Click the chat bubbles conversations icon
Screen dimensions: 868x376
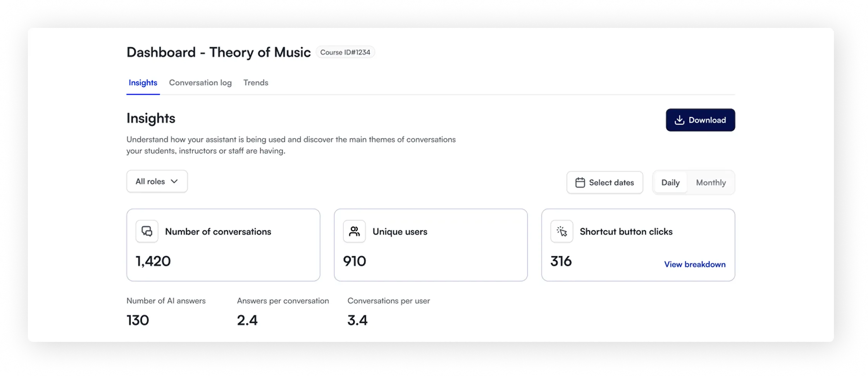147,231
